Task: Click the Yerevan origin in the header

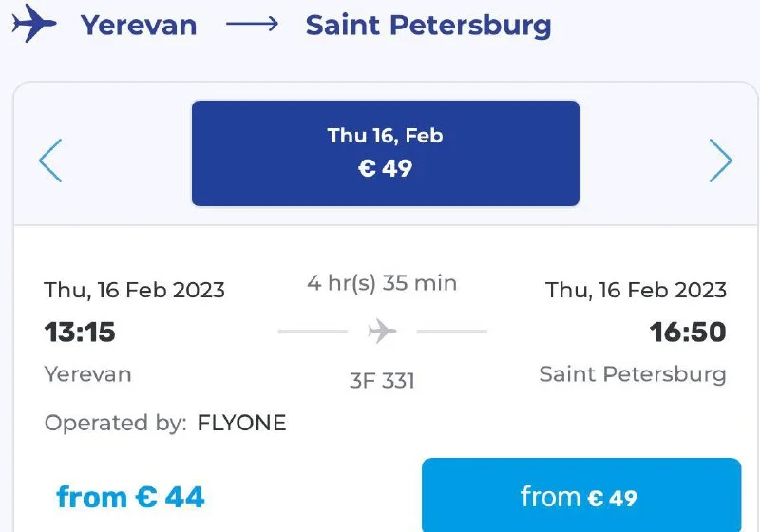Action: [139, 26]
